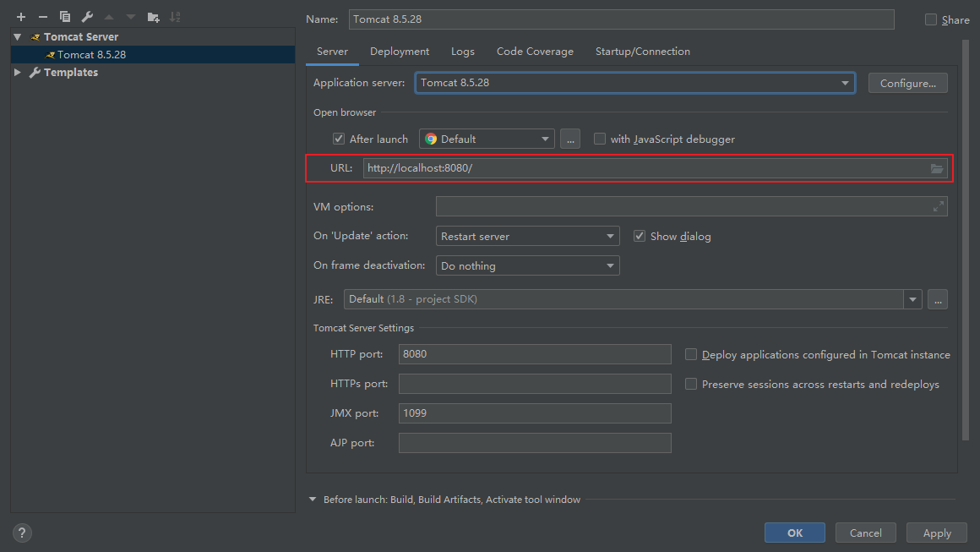Open the Application server dropdown
This screenshot has width=980, height=552.
point(634,83)
